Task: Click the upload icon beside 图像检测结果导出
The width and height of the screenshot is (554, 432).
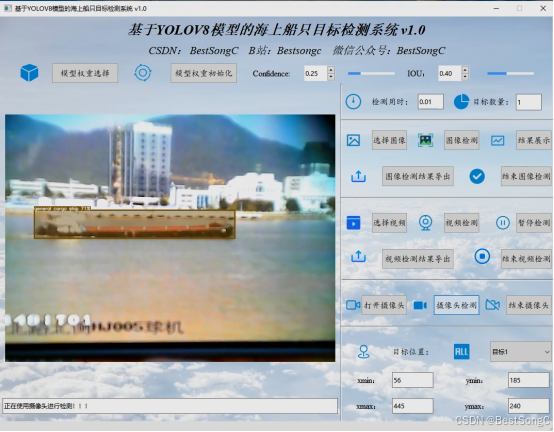Action: pyautogui.click(x=358, y=176)
